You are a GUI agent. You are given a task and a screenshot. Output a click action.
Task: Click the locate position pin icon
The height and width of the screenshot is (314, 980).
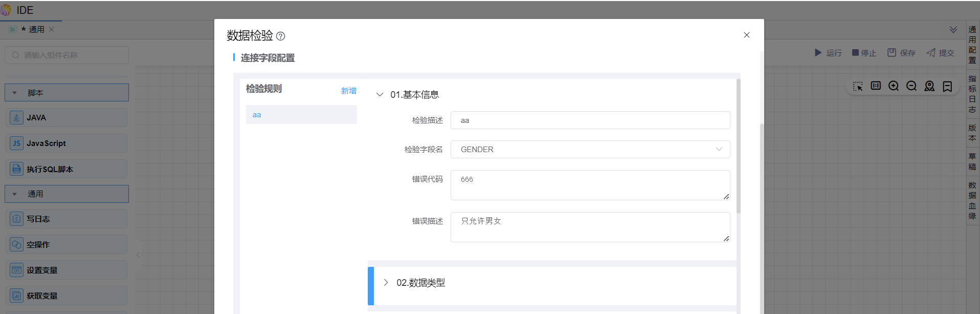click(929, 86)
